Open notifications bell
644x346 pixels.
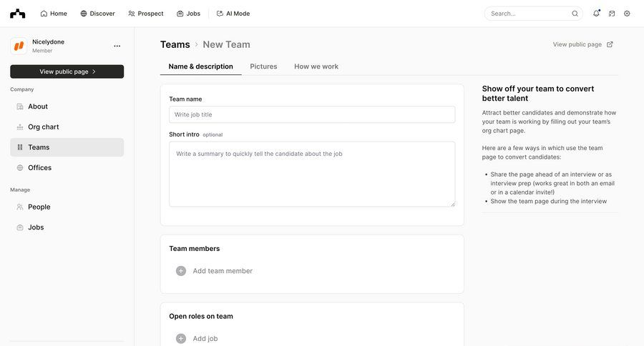pos(596,14)
